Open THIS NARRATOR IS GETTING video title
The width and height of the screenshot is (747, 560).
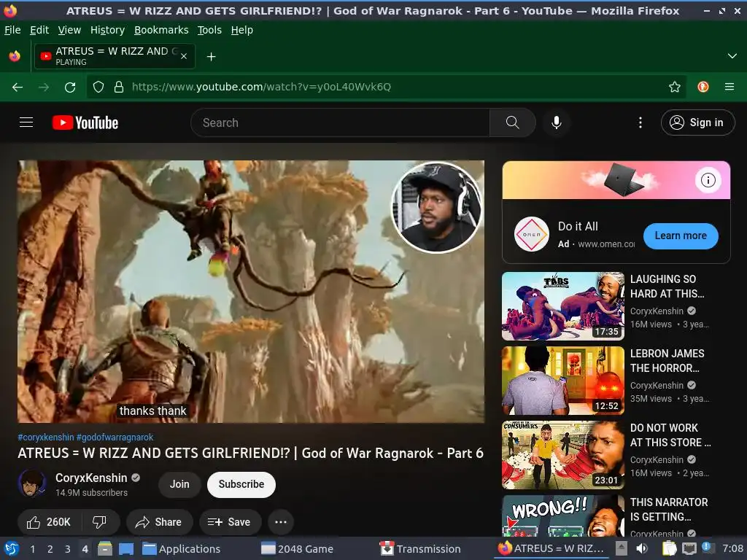(x=669, y=510)
